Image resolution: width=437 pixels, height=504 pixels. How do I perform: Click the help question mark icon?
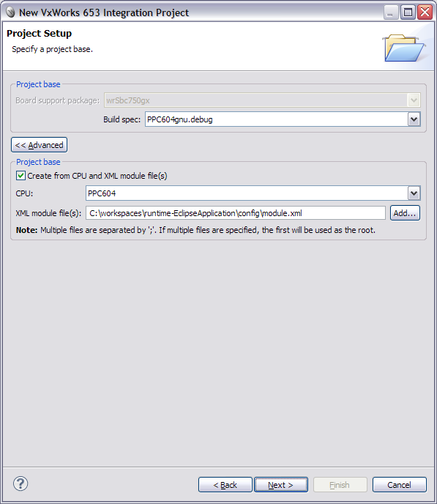(x=20, y=483)
